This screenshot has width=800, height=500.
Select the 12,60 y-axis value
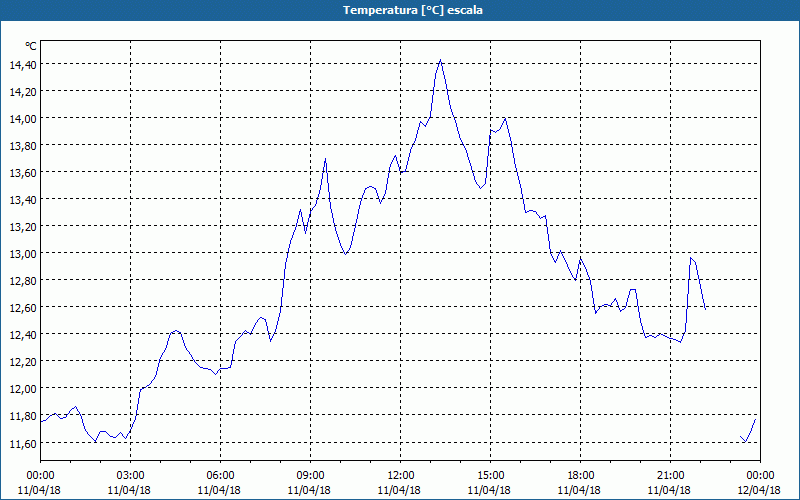[22, 308]
